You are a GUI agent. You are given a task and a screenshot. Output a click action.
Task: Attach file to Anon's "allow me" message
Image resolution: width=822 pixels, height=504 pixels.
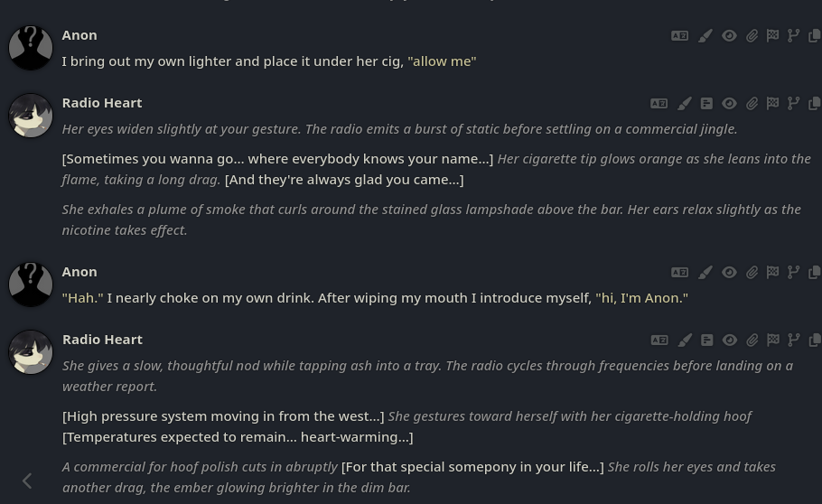(x=752, y=36)
